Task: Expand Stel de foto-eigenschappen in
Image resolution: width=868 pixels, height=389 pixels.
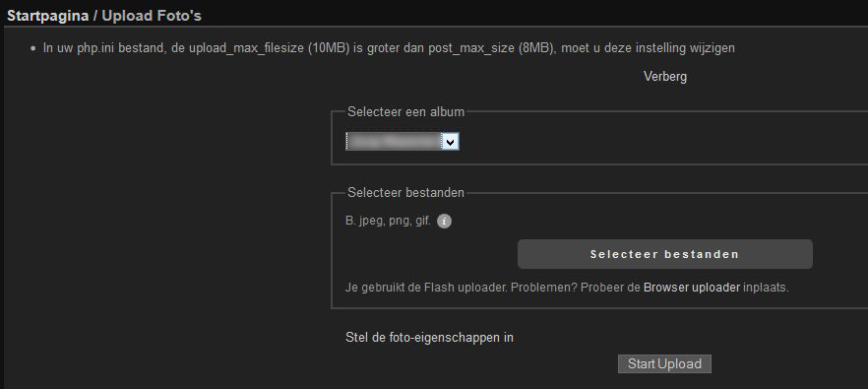Action: point(429,337)
